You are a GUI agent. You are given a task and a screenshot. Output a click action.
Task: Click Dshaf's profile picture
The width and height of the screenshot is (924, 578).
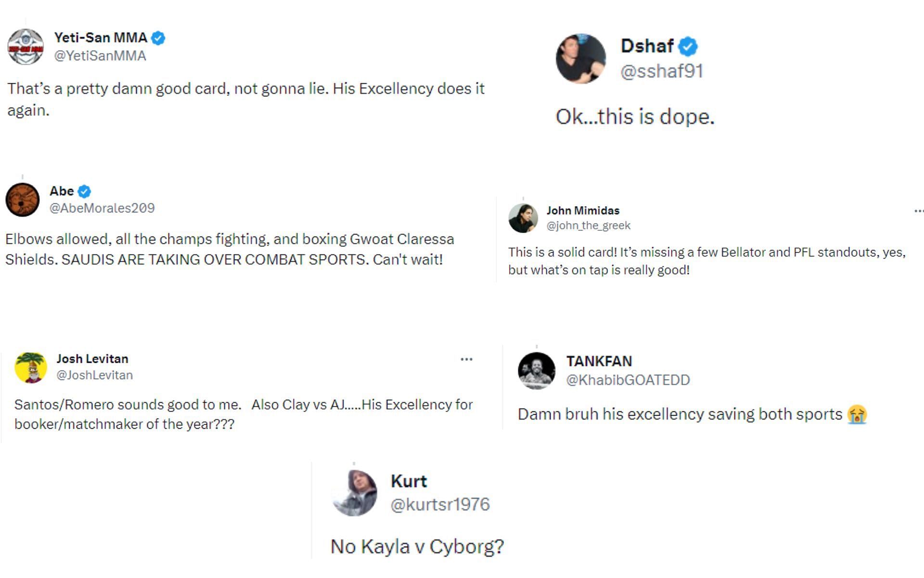tap(581, 58)
